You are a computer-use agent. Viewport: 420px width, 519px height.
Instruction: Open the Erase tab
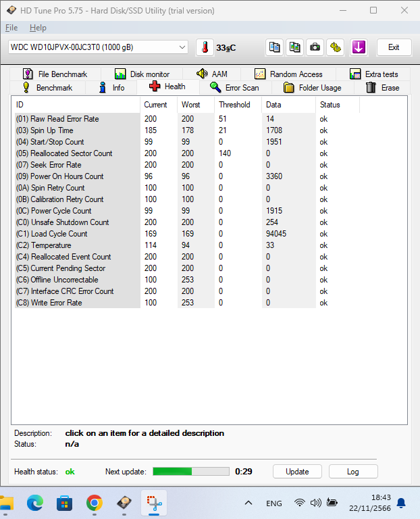tap(383, 88)
